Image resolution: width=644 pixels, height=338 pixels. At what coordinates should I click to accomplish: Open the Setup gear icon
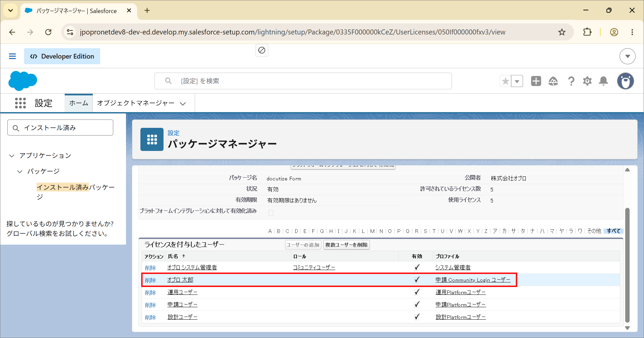point(587,81)
